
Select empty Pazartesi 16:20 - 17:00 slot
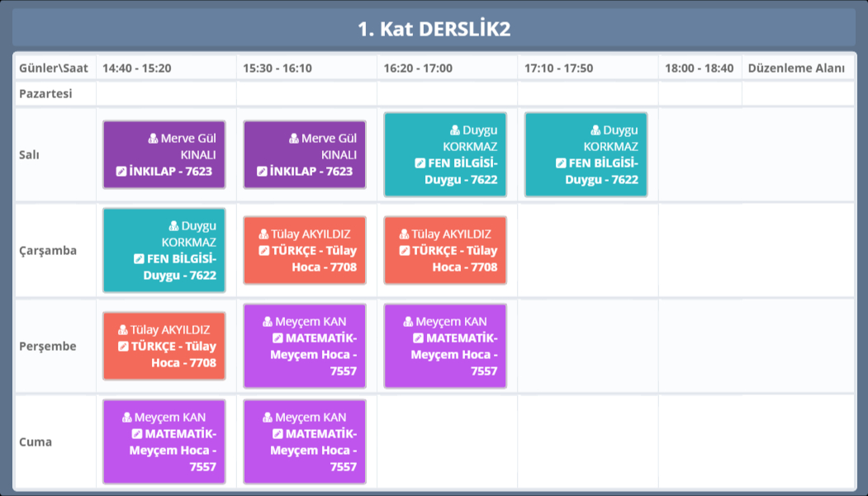pyautogui.click(x=447, y=93)
